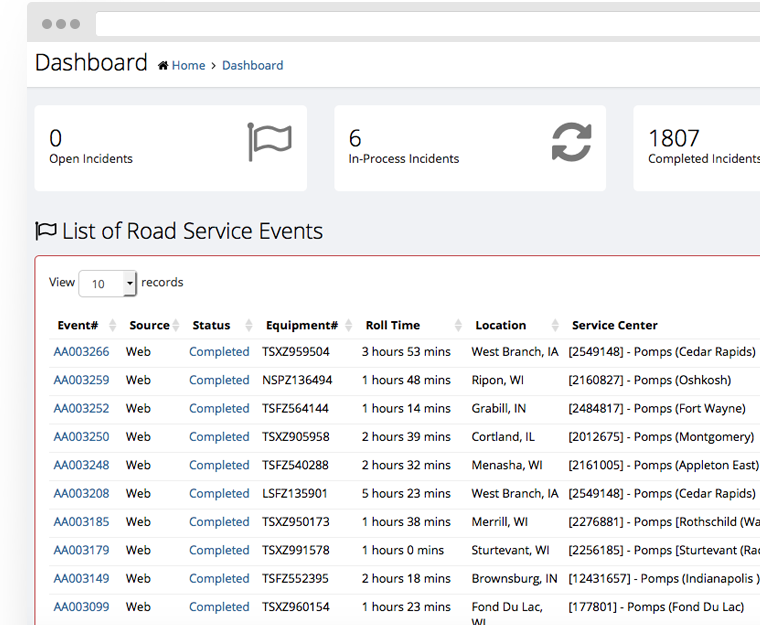Screen dimensions: 760x625
Task: Click service center Pomps (Fort Wayne)
Action: 657,408
